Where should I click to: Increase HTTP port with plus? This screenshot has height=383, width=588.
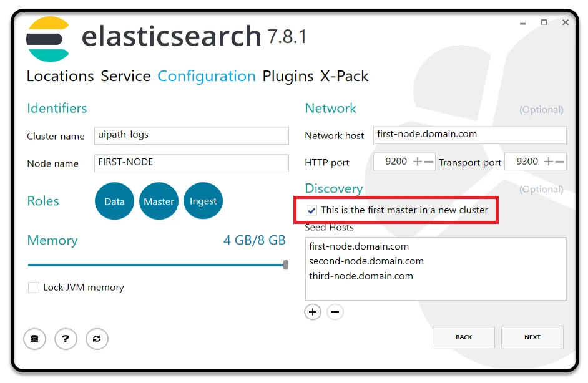[x=418, y=162]
